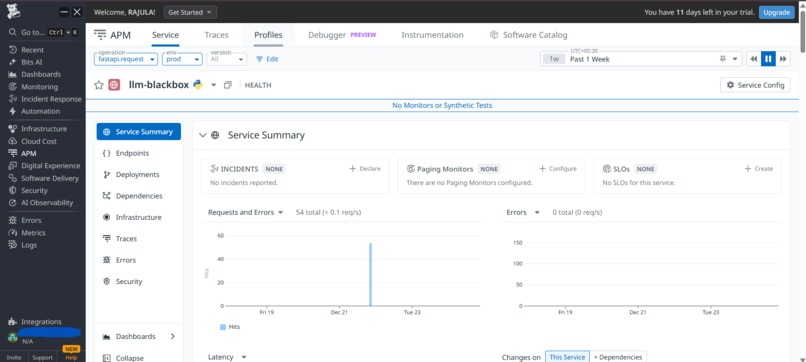Open the Requests and Errors dropdown

(x=246, y=212)
